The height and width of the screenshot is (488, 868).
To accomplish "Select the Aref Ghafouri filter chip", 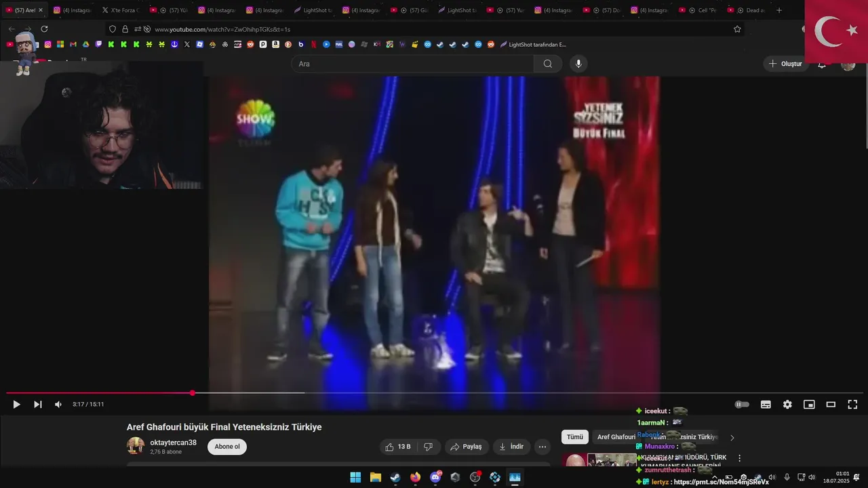I will click(616, 437).
